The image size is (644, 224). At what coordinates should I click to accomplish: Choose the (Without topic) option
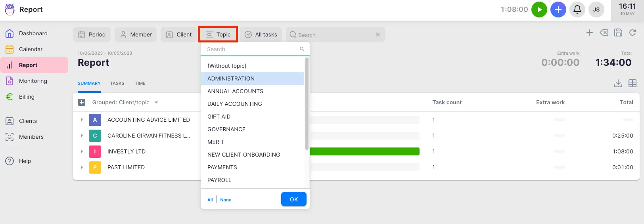click(x=227, y=66)
